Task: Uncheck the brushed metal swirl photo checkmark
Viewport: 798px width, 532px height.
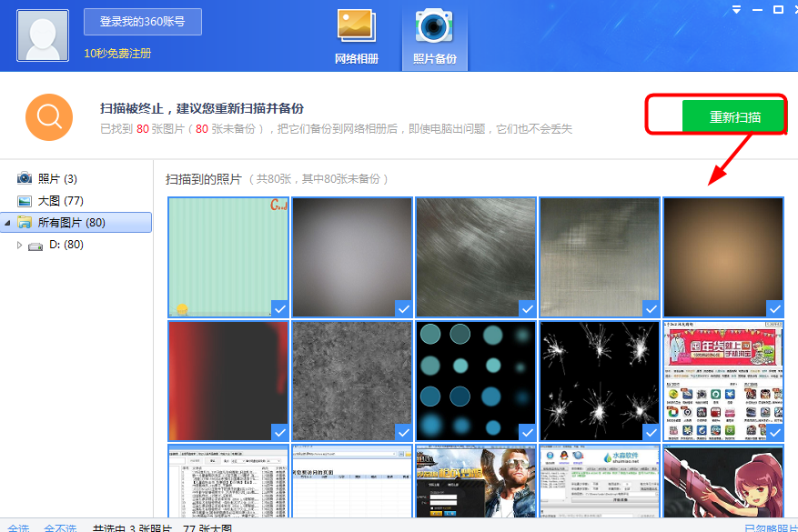Action: [x=527, y=308]
